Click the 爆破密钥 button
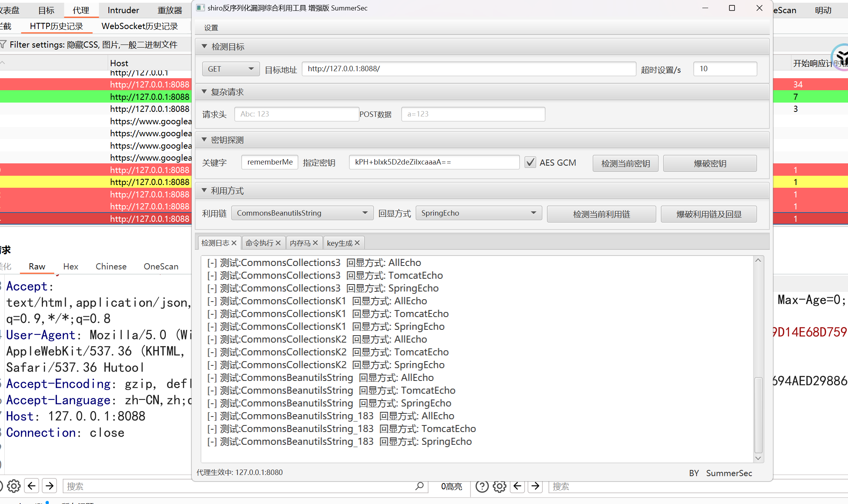Screen dimensions: 848x504 tap(710, 163)
